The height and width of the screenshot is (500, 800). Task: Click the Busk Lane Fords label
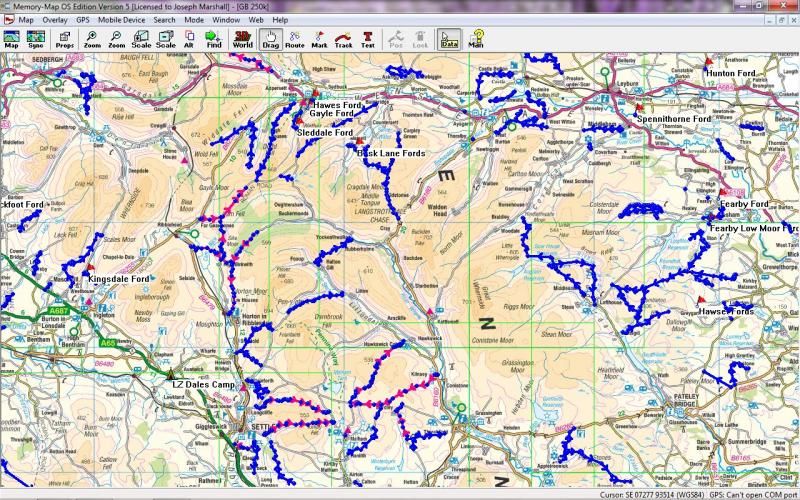click(x=391, y=153)
